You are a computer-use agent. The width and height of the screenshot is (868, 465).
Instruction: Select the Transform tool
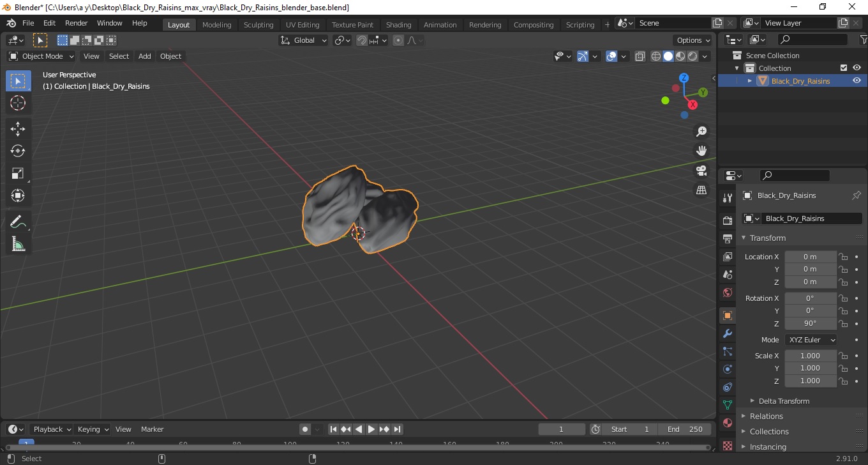[x=18, y=195]
